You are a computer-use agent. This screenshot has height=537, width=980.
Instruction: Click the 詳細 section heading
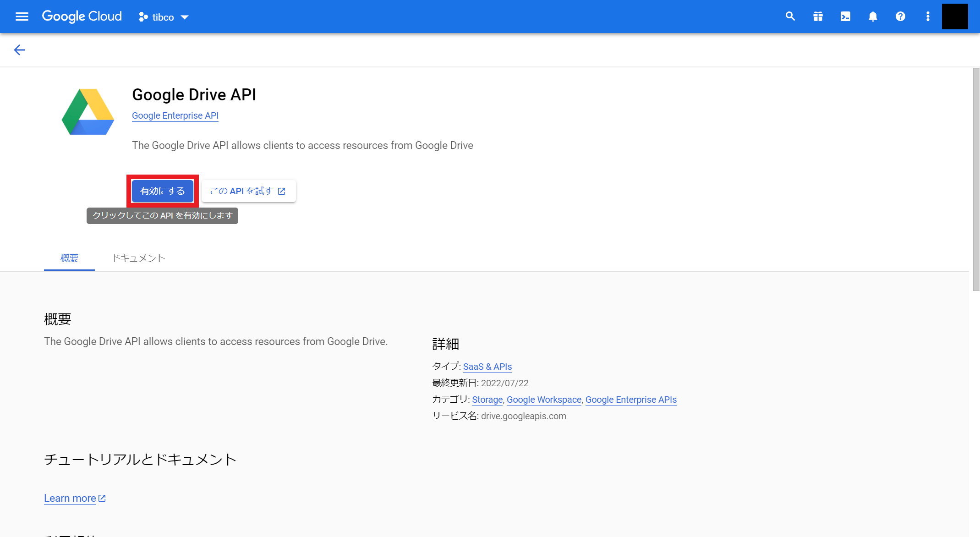445,344
